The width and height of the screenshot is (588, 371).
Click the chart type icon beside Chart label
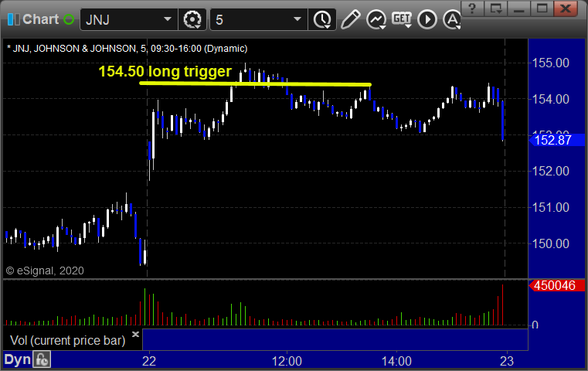pos(13,19)
